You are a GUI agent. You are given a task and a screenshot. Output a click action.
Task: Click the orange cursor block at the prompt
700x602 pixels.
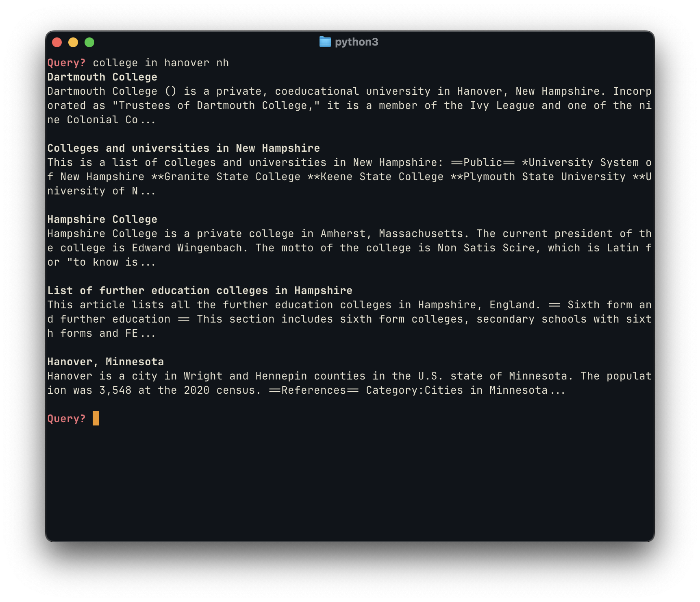tap(96, 419)
